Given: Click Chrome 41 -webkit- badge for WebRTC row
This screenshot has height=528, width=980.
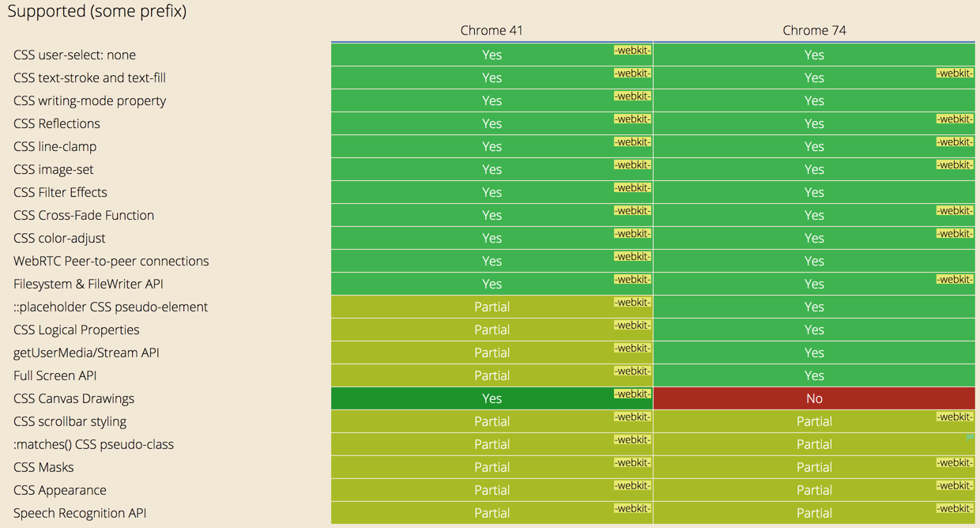Looking at the screenshot, I should coord(632,257).
